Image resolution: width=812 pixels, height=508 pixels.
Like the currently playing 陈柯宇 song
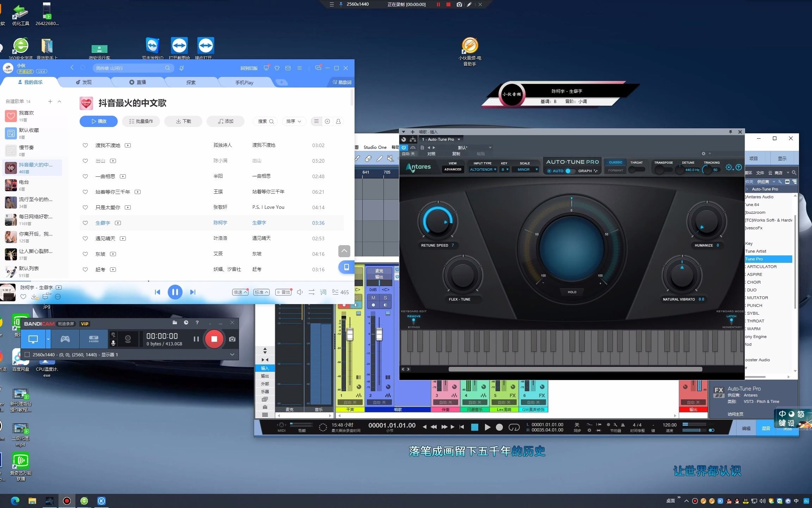tap(23, 297)
